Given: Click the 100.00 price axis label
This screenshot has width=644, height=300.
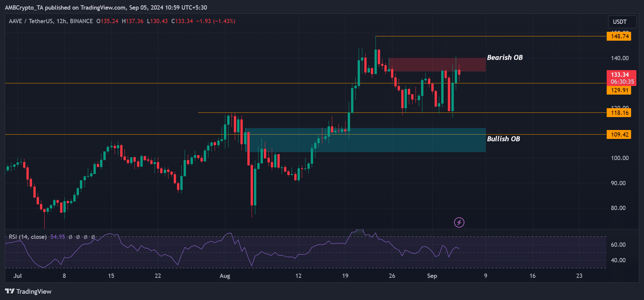Looking at the screenshot, I should [620, 158].
